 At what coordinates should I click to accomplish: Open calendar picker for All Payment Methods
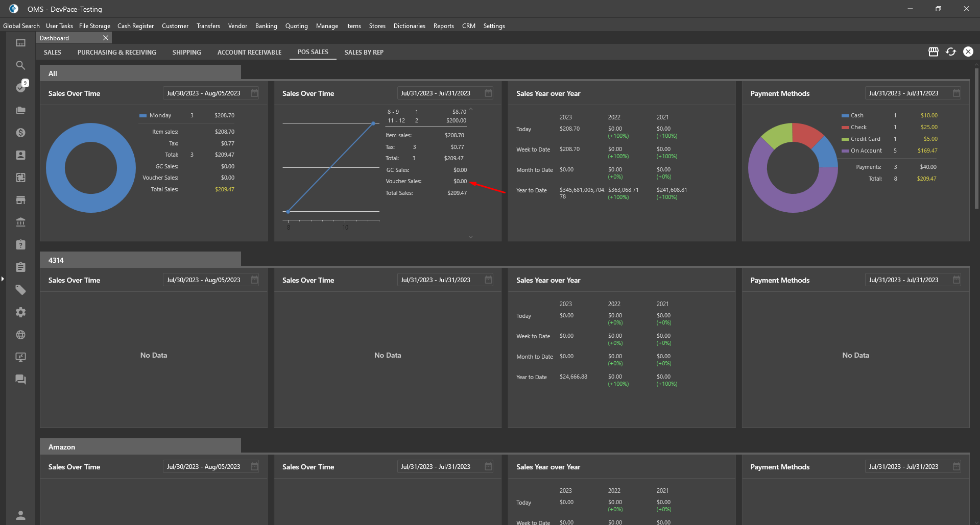pyautogui.click(x=957, y=93)
